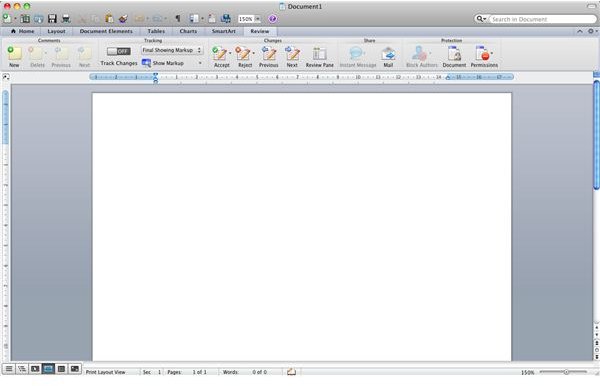This screenshot has width=600, height=386.
Task: Switch to Print Layout View button
Action: click(48, 369)
